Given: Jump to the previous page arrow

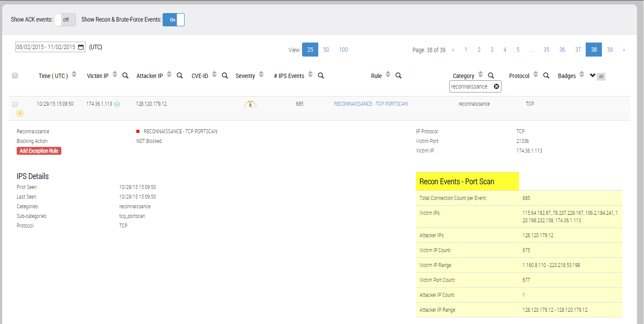Looking at the screenshot, I should [x=453, y=50].
